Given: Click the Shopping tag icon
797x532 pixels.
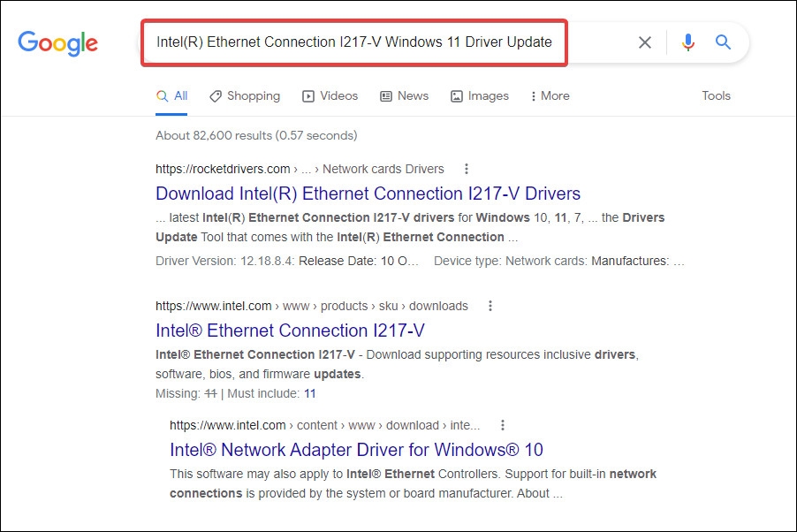Looking at the screenshot, I should point(215,95).
